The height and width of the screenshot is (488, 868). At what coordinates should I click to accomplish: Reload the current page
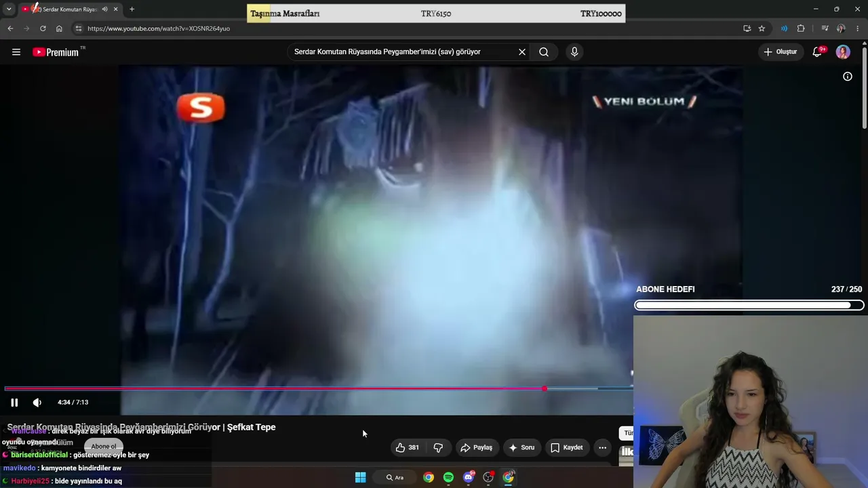(x=43, y=28)
